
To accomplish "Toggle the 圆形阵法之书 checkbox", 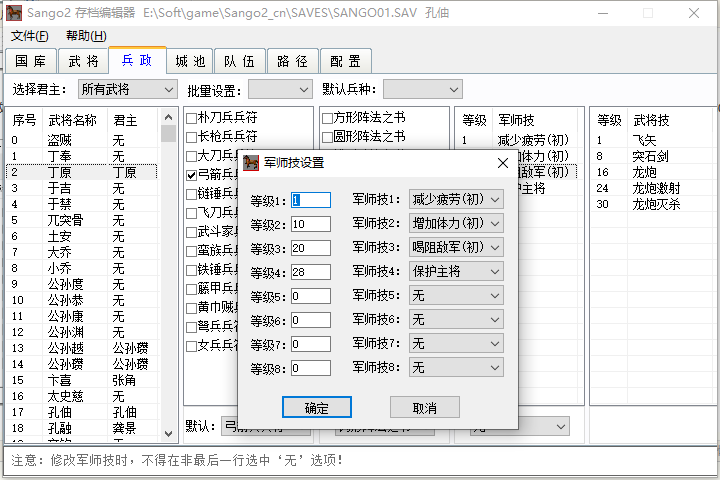I will tap(327, 137).
